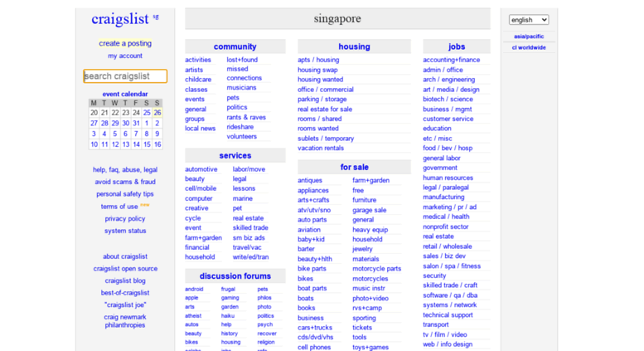Open help, faq, abuse, legal link

pos(125,169)
